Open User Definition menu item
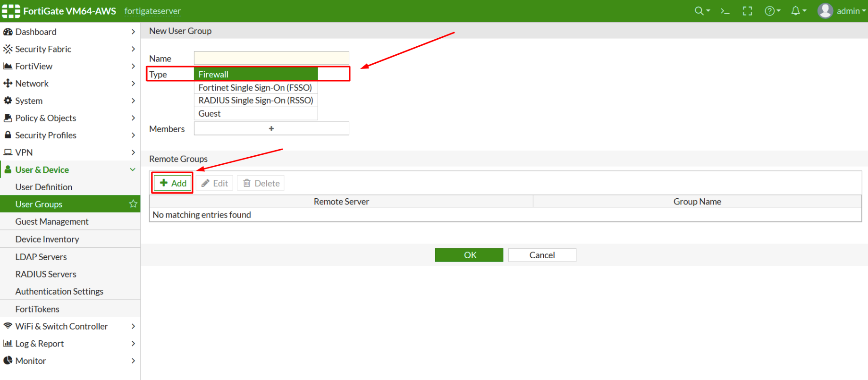This screenshot has width=868, height=380. pos(70,187)
